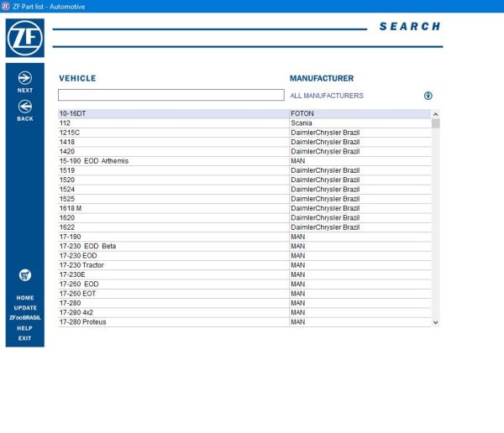Open ZF DO BRASIL link
The height and width of the screenshot is (433, 504).
click(x=25, y=318)
